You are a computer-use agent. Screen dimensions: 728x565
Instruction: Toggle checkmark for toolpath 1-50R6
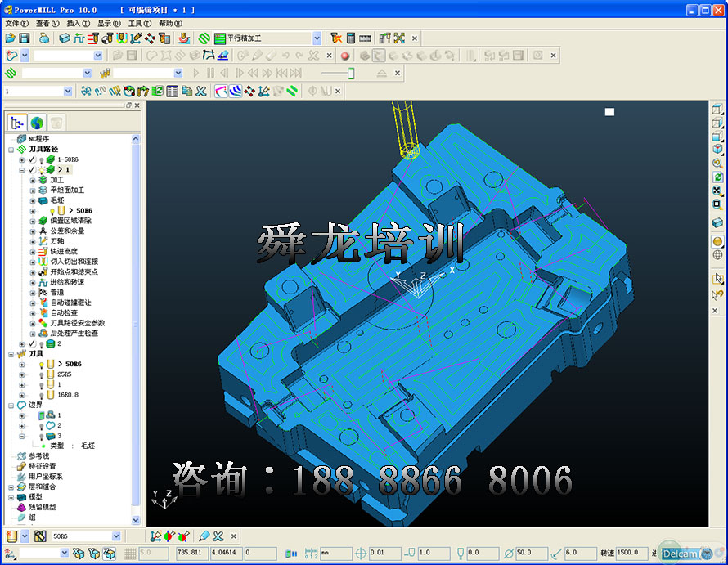(x=32, y=159)
